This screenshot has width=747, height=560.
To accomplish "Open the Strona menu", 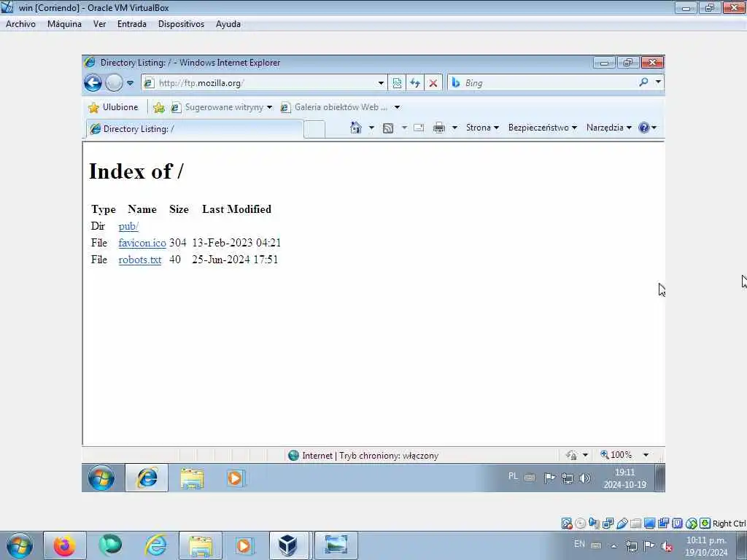I will point(482,128).
